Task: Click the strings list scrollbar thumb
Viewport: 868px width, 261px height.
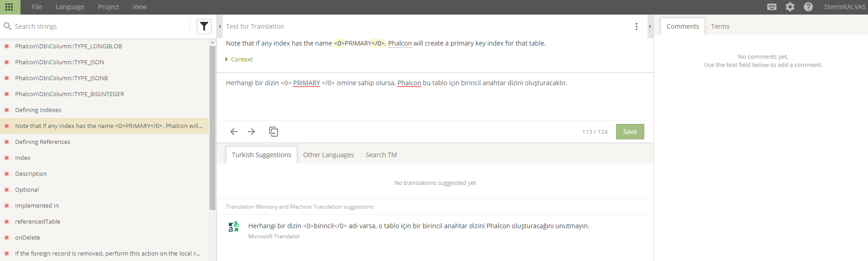Action: 212,128
